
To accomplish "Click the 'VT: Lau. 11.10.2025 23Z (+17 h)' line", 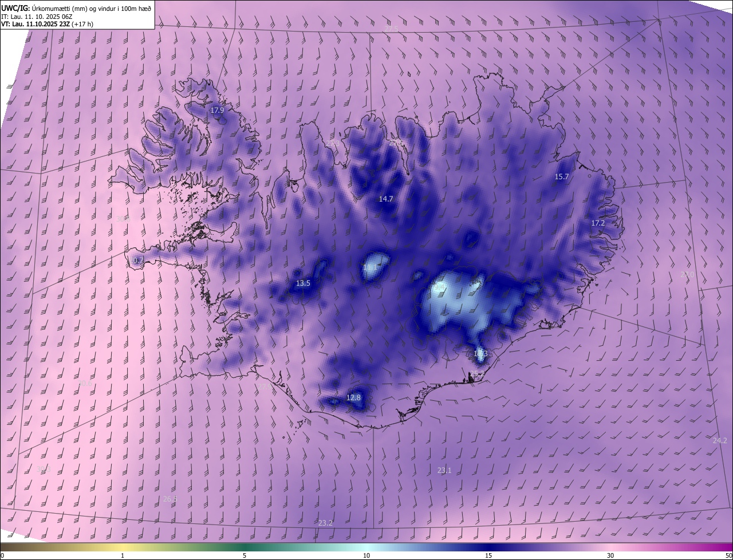I will 48,25.
